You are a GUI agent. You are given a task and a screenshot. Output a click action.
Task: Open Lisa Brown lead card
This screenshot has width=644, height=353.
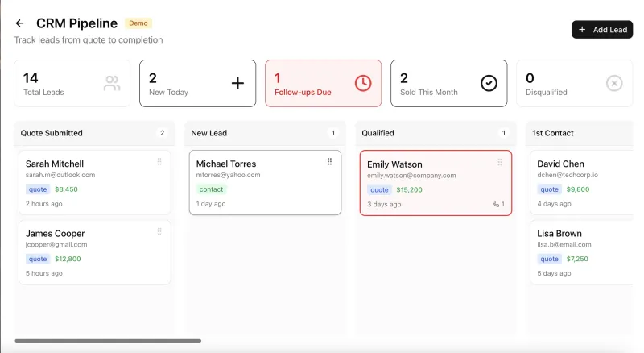pyautogui.click(x=581, y=252)
